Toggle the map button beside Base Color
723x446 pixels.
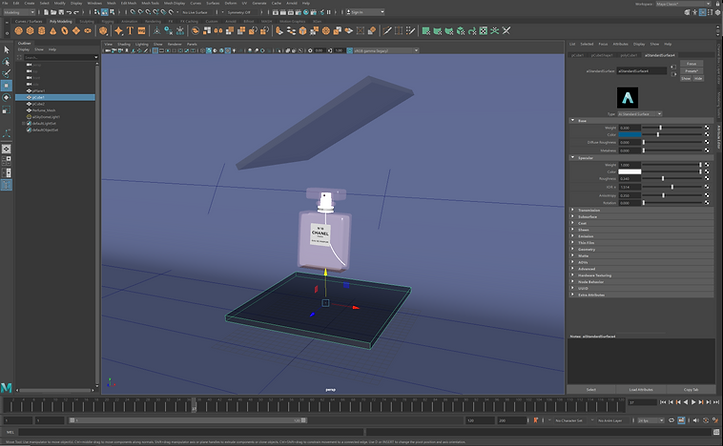[707, 135]
